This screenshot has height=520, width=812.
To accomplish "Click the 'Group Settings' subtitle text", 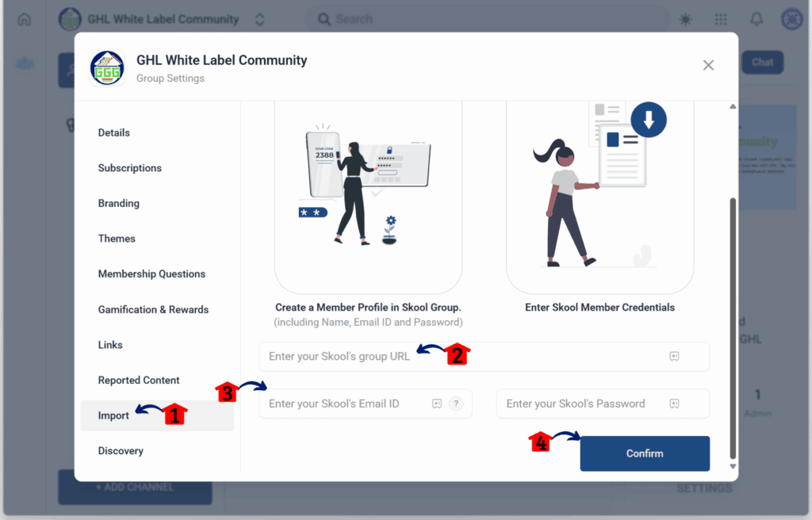I will point(170,78).
